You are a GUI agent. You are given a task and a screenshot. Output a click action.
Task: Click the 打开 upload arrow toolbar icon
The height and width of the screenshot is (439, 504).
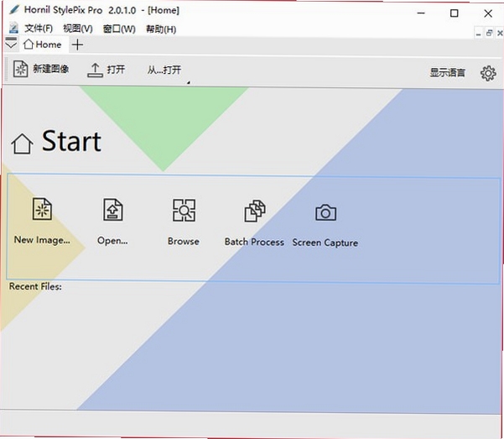95,71
